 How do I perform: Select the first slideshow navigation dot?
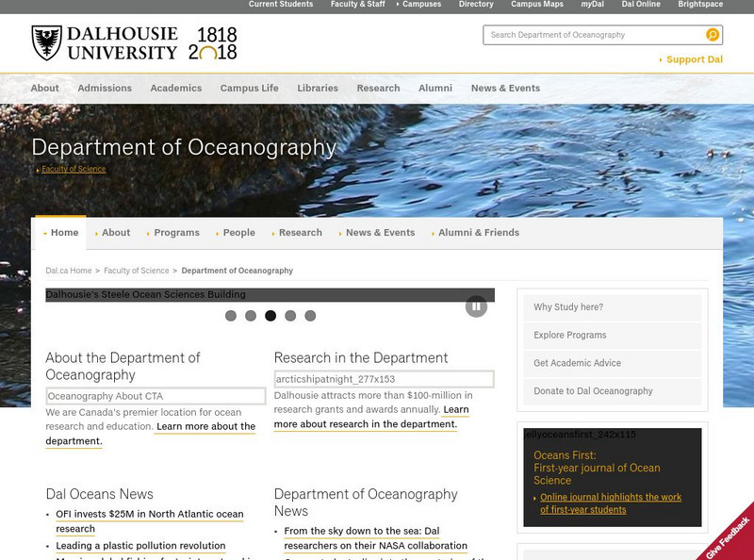(x=231, y=317)
